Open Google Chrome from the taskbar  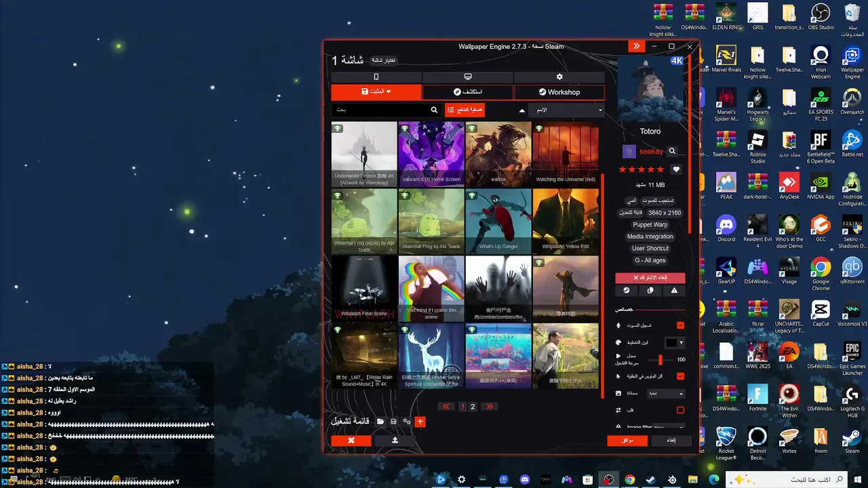click(630, 479)
